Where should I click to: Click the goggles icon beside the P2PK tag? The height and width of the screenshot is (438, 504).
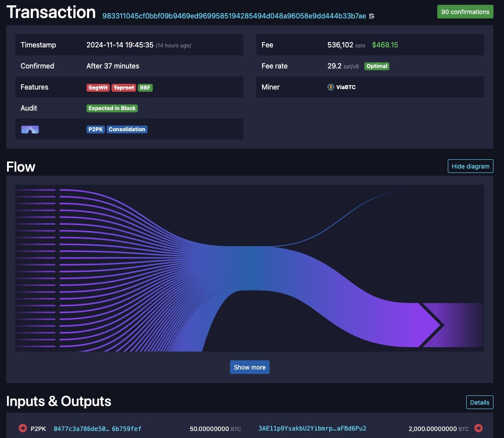click(x=30, y=129)
